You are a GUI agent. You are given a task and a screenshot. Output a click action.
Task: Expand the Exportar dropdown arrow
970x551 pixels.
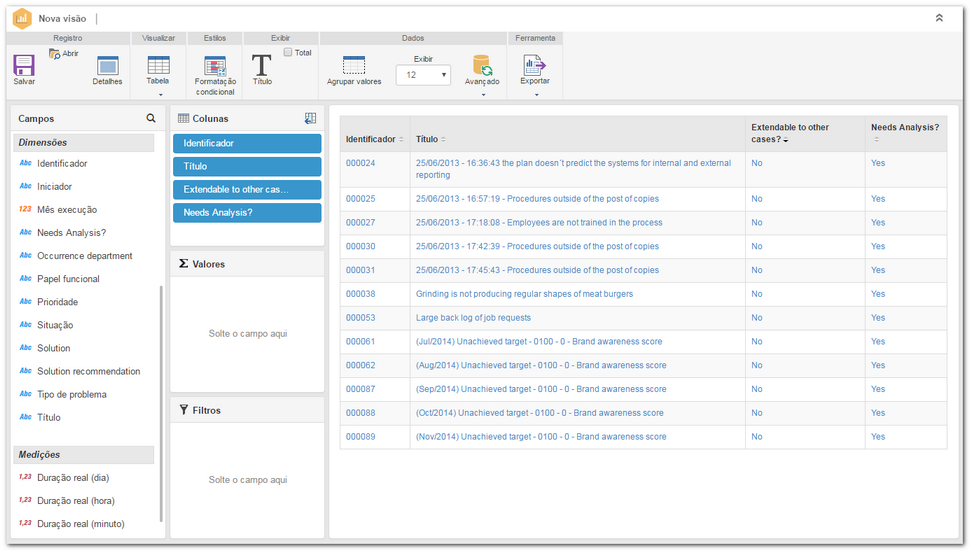coord(536,95)
